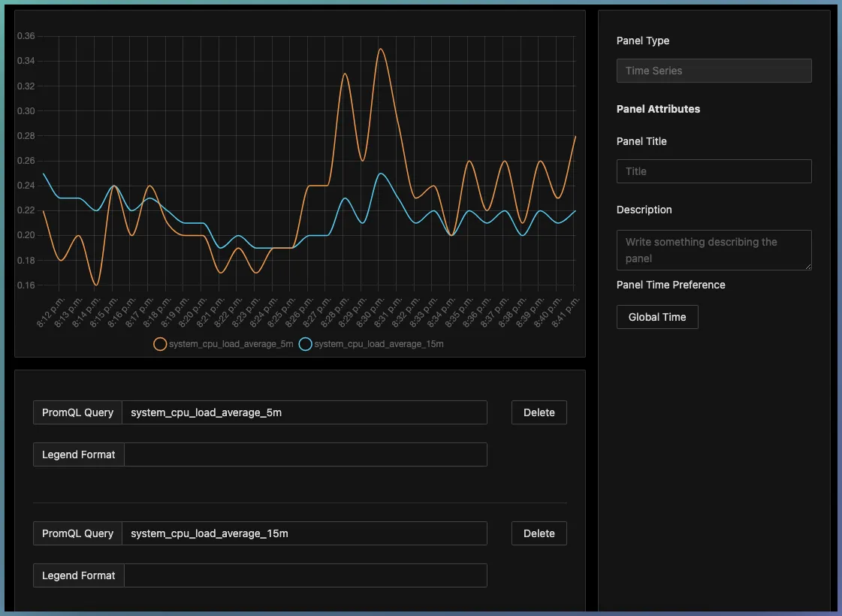
Task: Delete the system_cpu_load_average_5m query
Action: (539, 412)
